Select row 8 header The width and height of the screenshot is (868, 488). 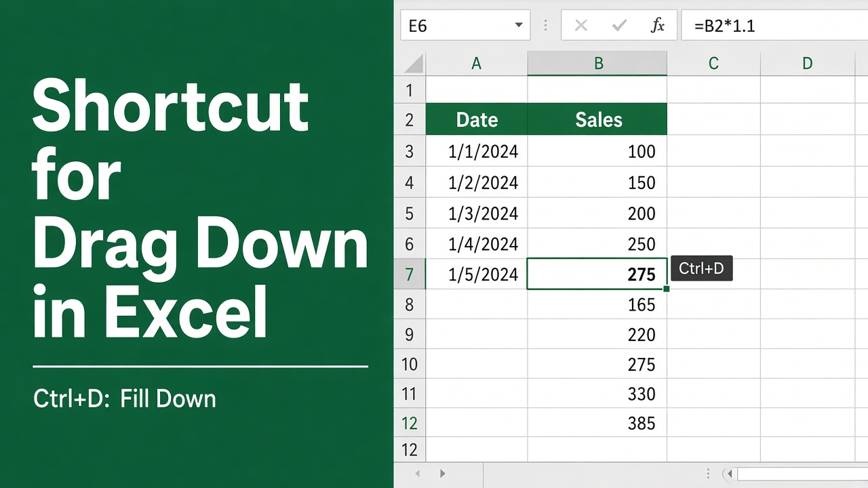[x=410, y=305]
